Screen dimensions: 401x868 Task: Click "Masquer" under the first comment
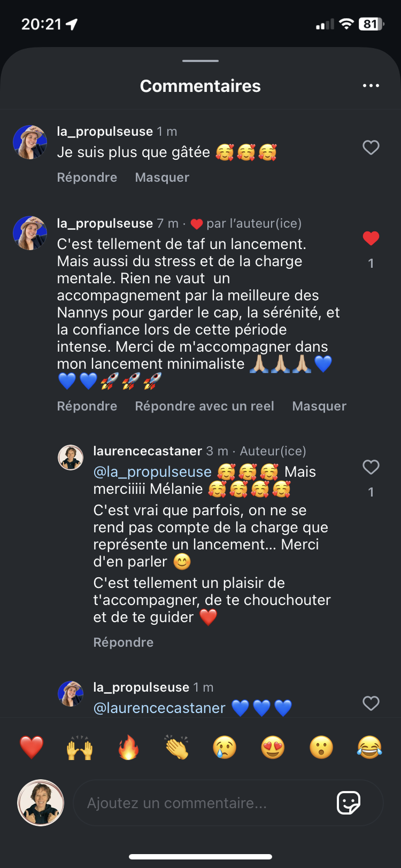162,177
